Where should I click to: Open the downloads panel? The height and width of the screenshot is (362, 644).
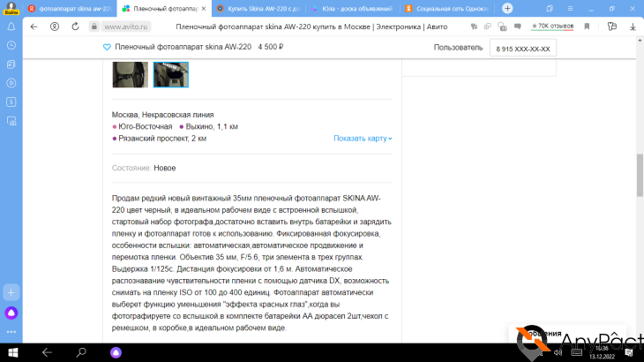click(633, 26)
